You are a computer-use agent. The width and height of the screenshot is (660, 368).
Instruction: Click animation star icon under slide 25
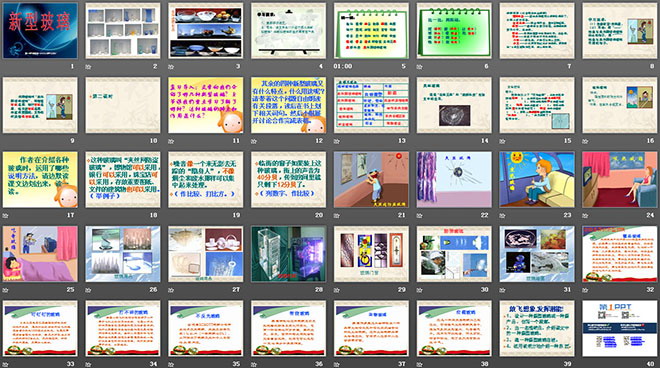[x=5, y=290]
